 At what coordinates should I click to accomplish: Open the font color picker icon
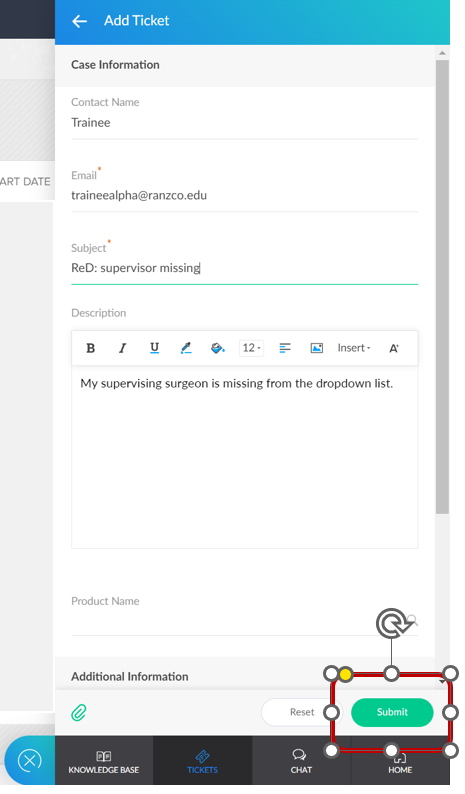coord(186,348)
